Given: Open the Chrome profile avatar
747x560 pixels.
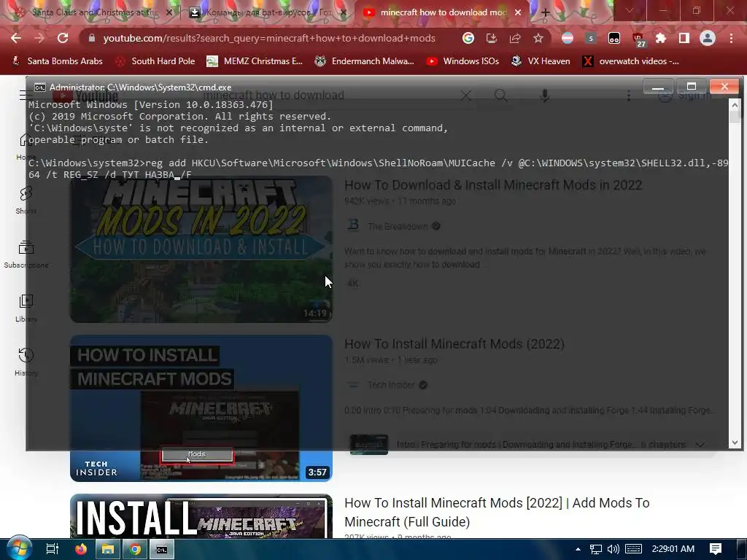Looking at the screenshot, I should 708,38.
